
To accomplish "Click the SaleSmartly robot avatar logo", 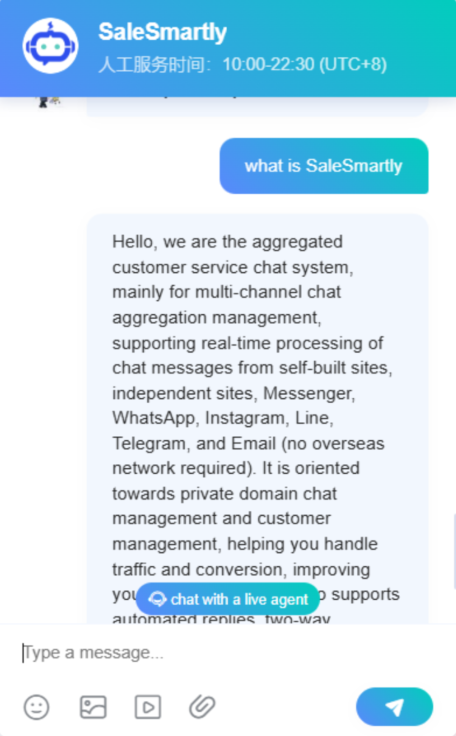I will coord(50,46).
